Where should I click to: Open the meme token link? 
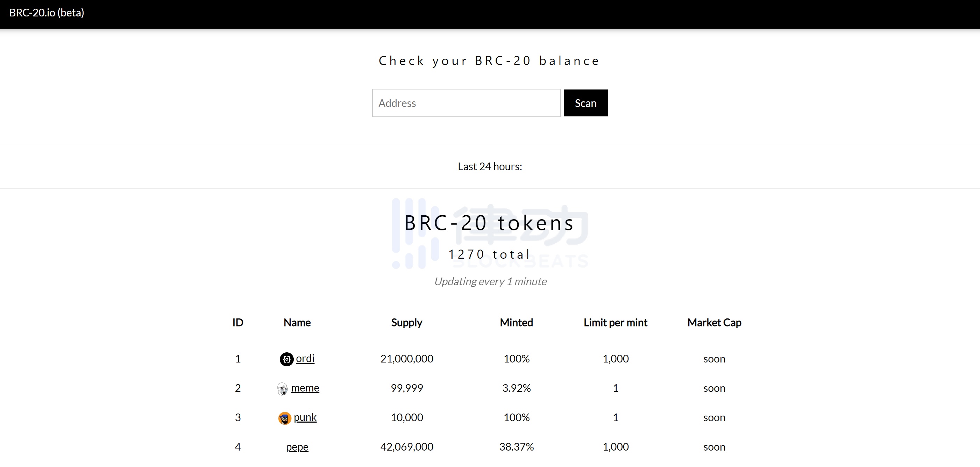pos(305,388)
